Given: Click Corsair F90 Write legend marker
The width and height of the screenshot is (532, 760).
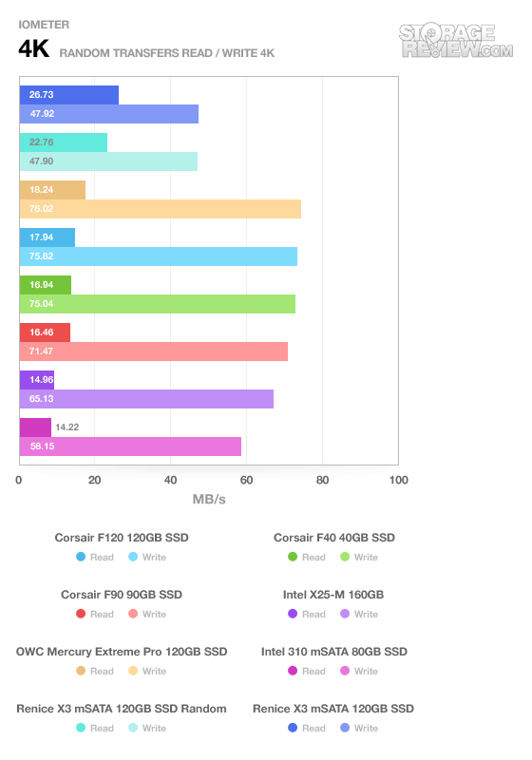Looking at the screenshot, I should [133, 614].
